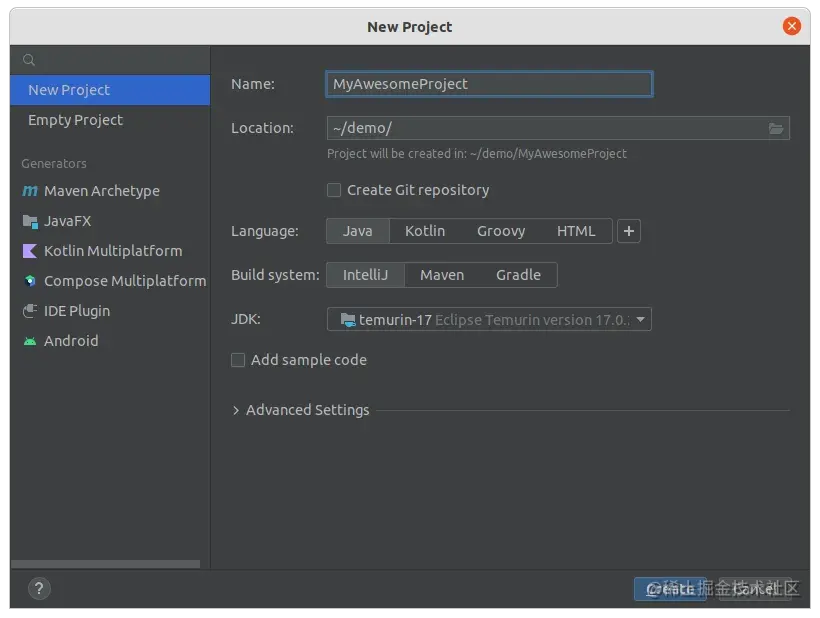The image size is (820, 618).
Task: Select the Android generator label
Action: tap(71, 341)
